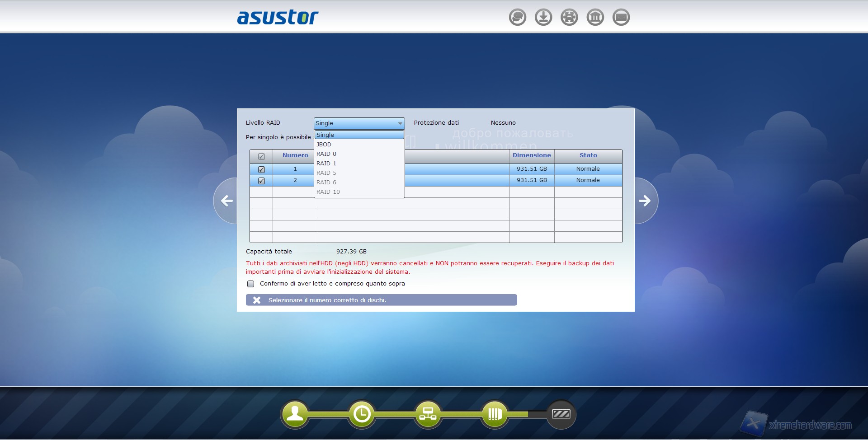This screenshot has height=440, width=868.
Task: Open the envelope mail icon in header
Action: 621,17
